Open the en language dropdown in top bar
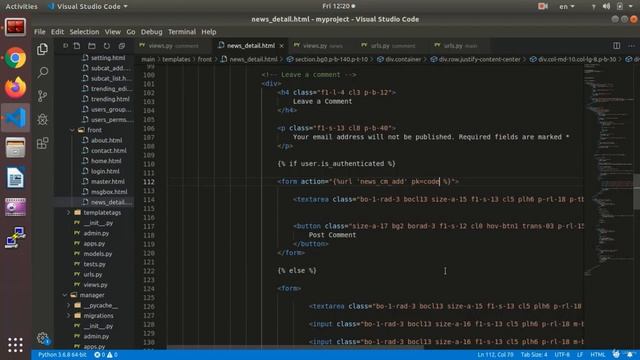 pos(567,6)
